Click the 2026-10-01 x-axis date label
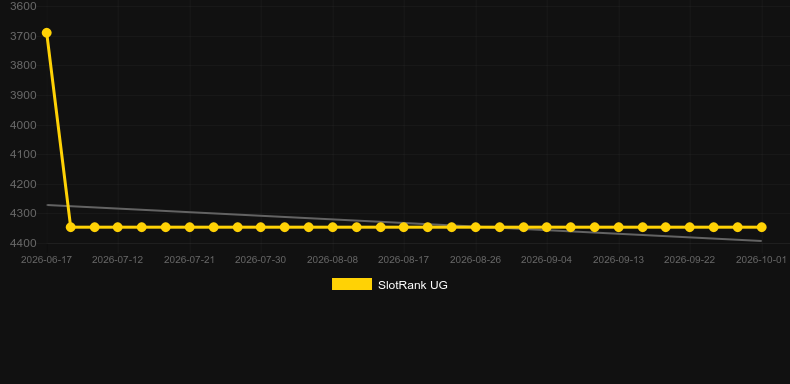Image resolution: width=790 pixels, height=384 pixels. tap(761, 260)
